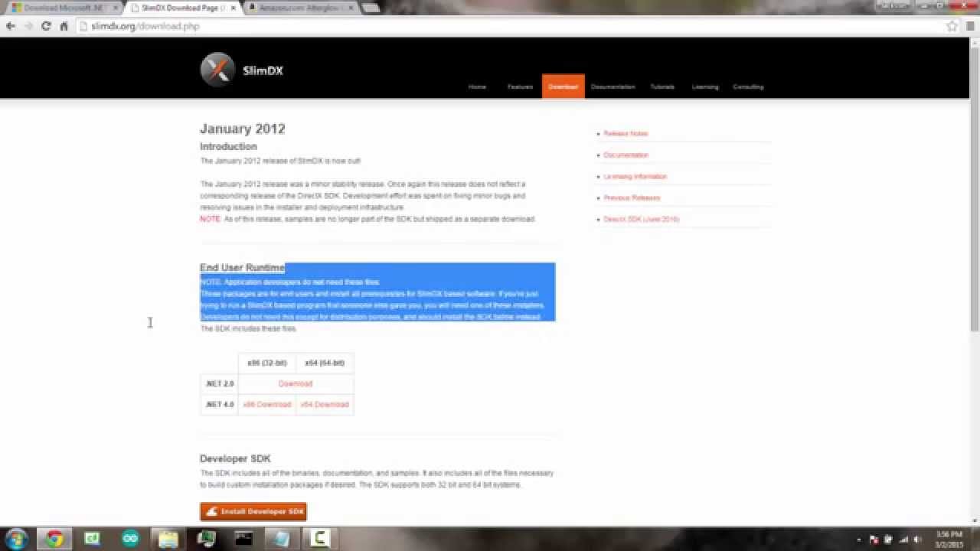This screenshot has width=980, height=551.
Task: Open the Windows Start orb
Action: (x=16, y=539)
